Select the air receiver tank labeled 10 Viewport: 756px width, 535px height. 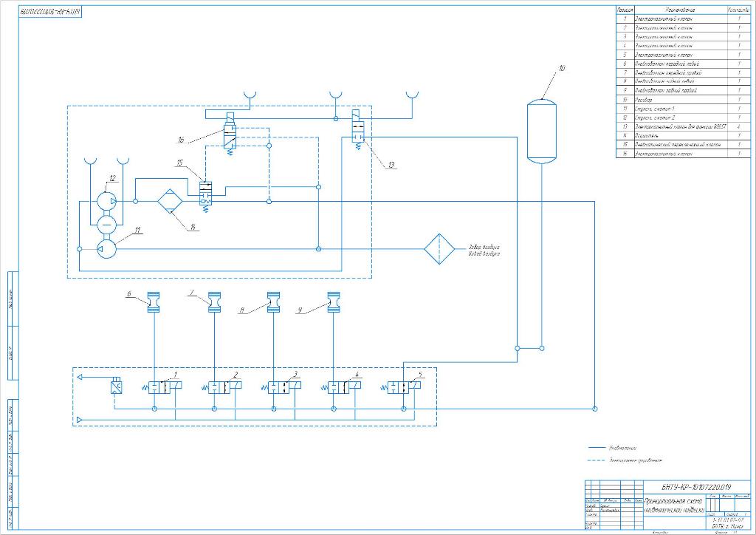pos(541,132)
